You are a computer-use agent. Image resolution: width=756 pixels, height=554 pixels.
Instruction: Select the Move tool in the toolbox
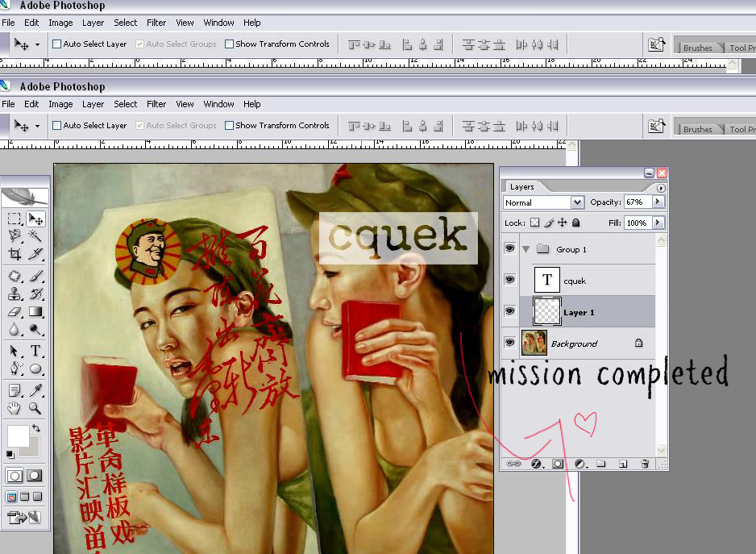click(35, 219)
